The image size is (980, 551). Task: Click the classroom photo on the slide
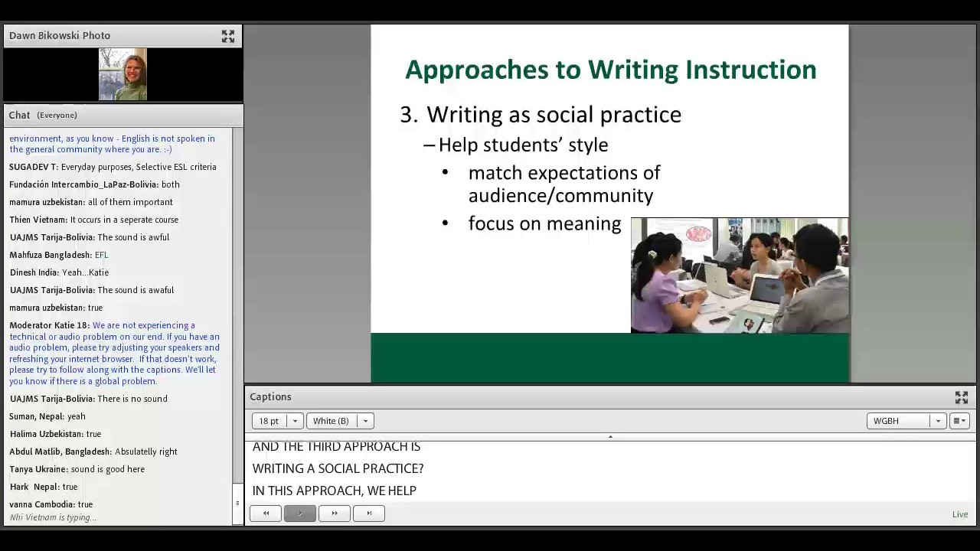point(740,275)
